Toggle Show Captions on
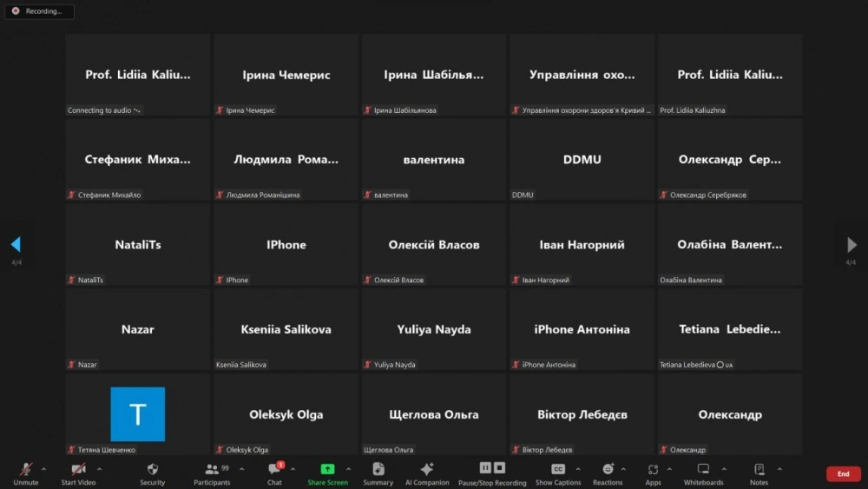The width and height of the screenshot is (868, 489). (558, 474)
